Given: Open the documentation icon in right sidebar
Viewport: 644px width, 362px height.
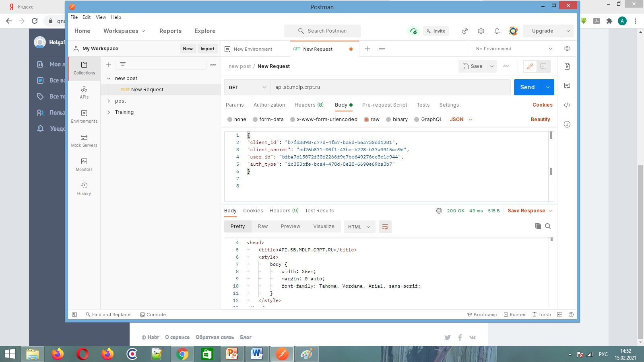Looking at the screenshot, I should 567,66.
